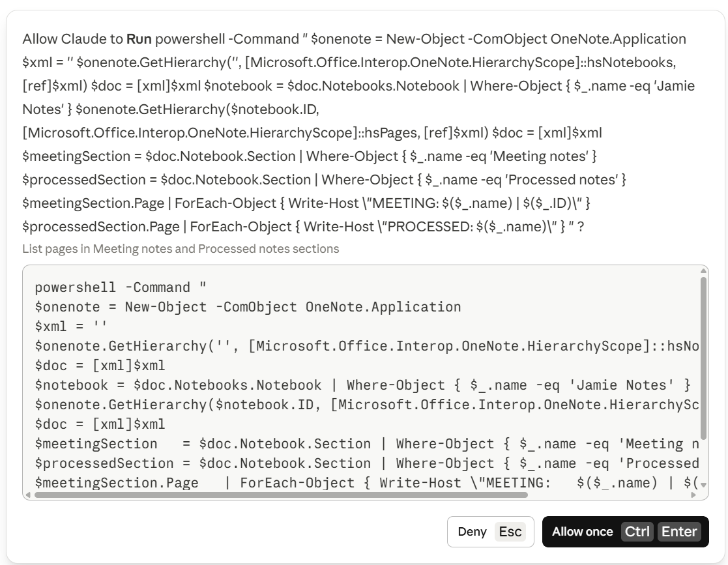Click the vertical scrollbar track below the thumb
728x565 pixels.
pos(703,461)
